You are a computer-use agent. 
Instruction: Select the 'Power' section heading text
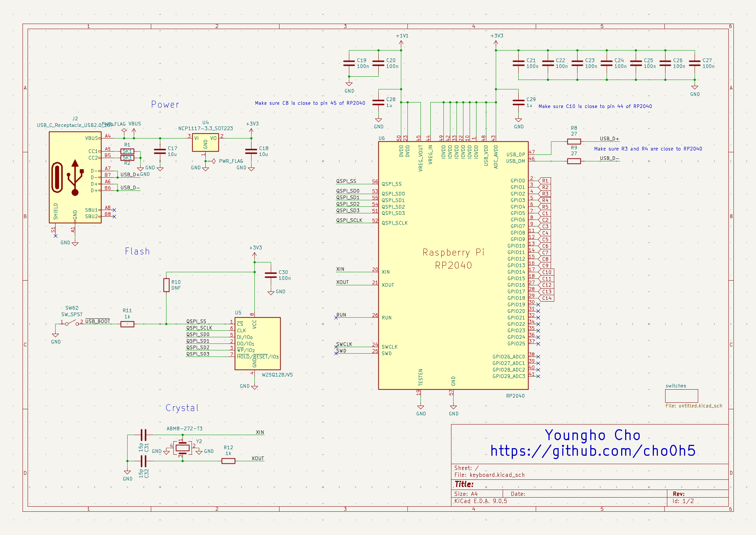click(165, 105)
